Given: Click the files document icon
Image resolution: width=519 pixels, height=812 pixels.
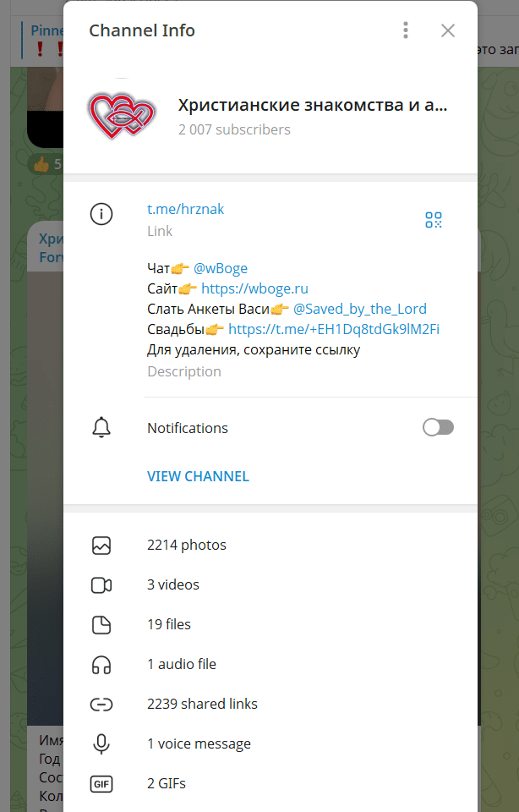Looking at the screenshot, I should [x=101, y=625].
